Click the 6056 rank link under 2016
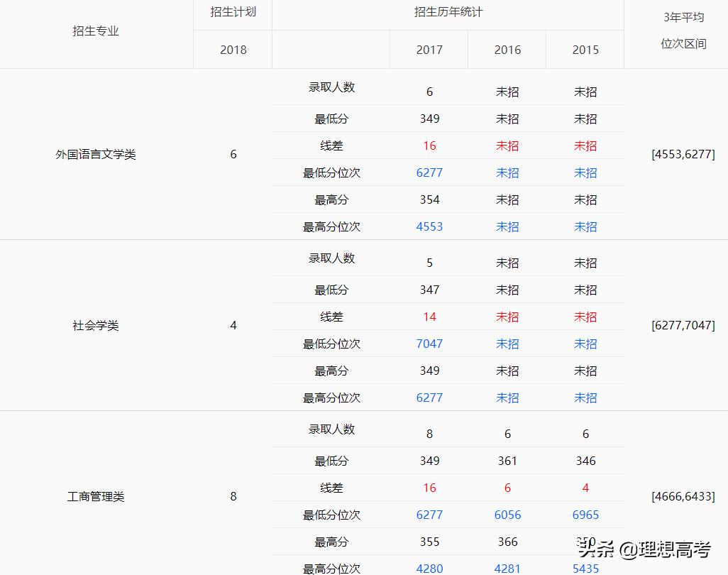 (507, 515)
